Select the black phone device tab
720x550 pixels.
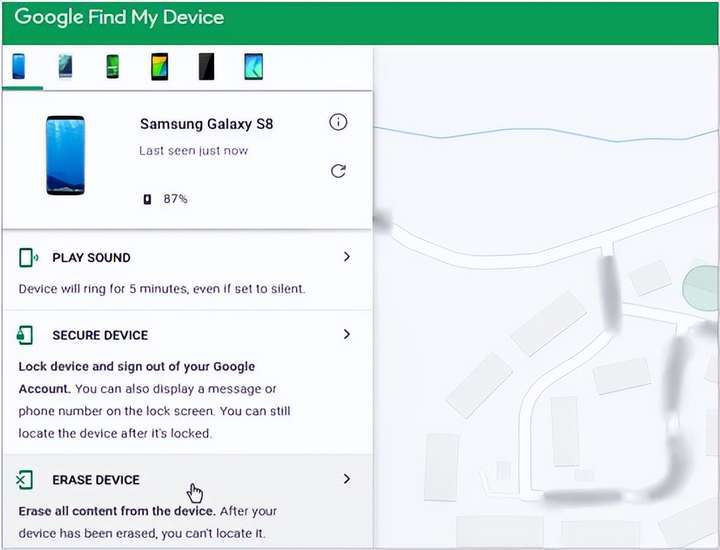207,67
